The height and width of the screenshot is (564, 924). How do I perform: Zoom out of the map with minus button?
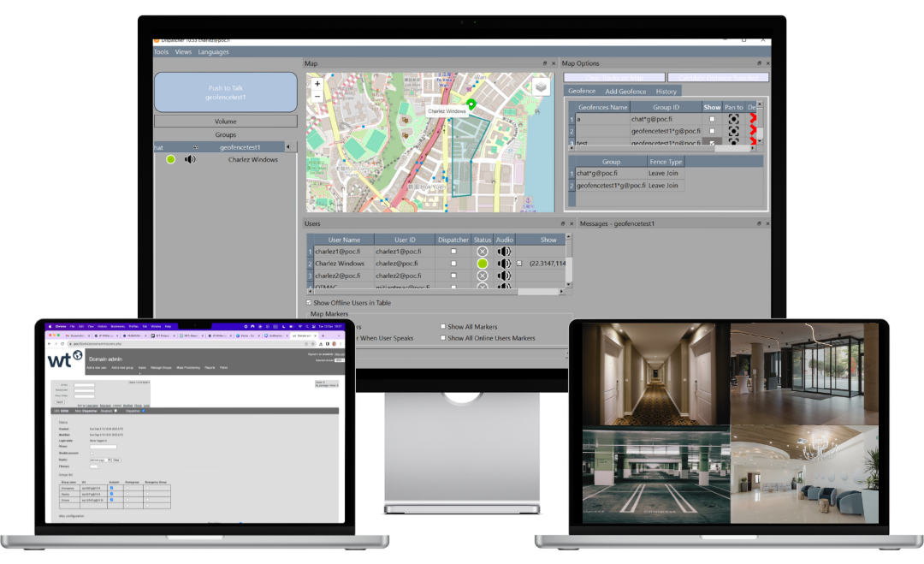(317, 97)
